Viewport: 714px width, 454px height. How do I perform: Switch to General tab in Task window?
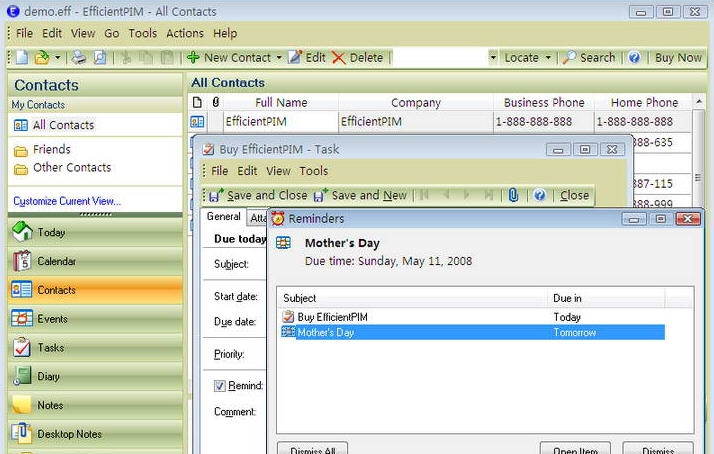click(x=224, y=217)
